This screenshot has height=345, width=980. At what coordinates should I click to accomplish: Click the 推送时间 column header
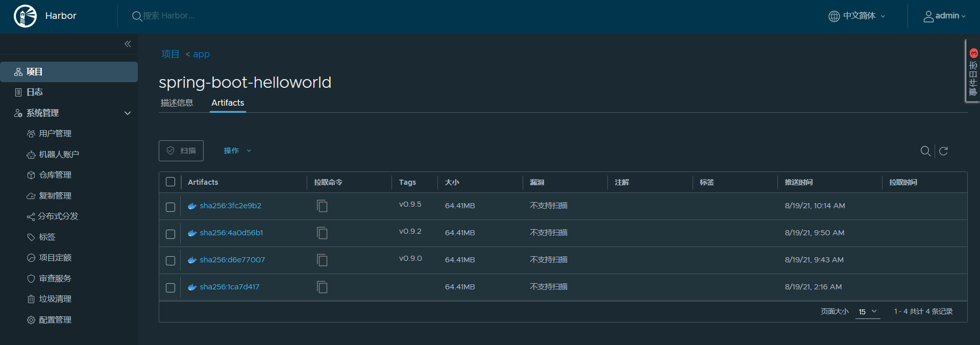[x=799, y=182]
